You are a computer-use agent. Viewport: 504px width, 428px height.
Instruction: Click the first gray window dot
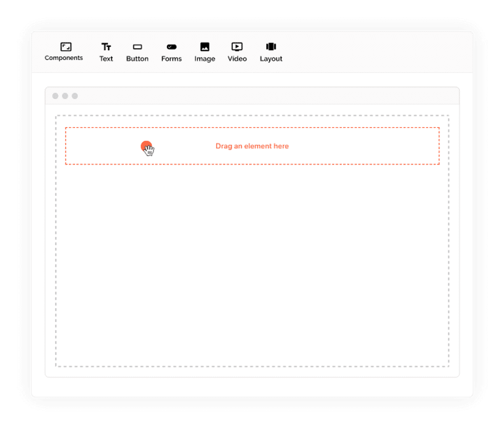pyautogui.click(x=55, y=96)
